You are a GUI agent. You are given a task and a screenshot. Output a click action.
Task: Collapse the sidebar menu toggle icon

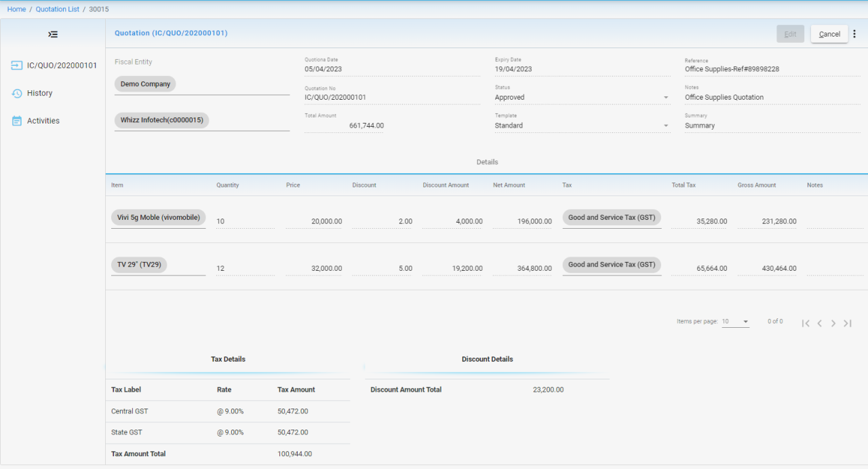pos(53,34)
